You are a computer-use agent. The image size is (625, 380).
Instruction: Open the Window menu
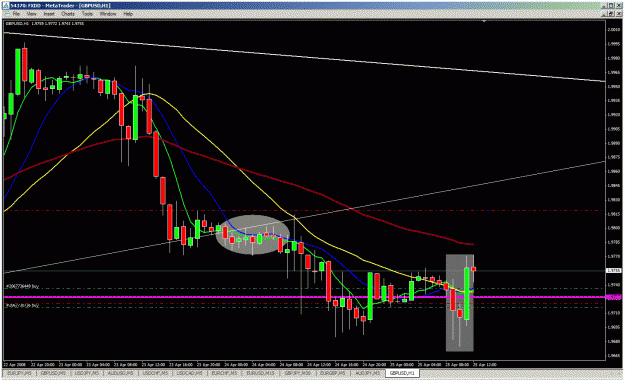point(108,14)
